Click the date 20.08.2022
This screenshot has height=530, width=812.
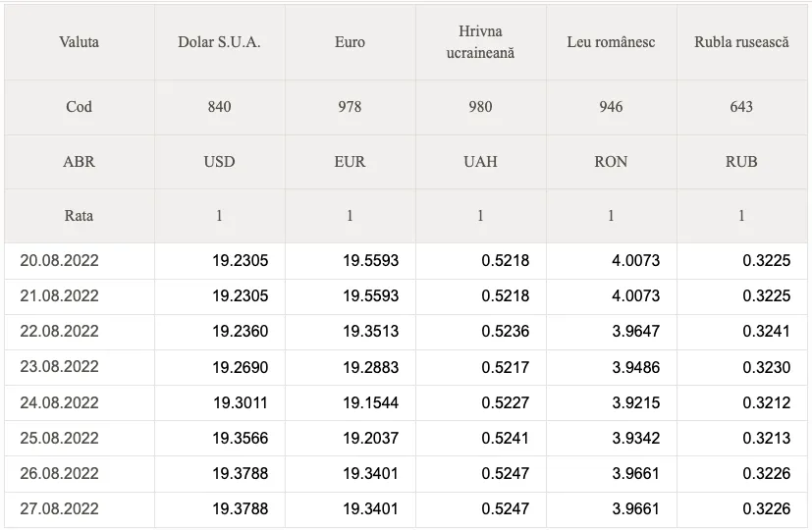[x=59, y=260]
